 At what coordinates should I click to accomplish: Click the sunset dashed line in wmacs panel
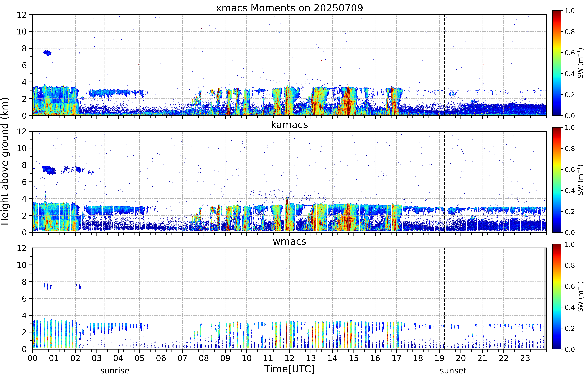(444, 299)
